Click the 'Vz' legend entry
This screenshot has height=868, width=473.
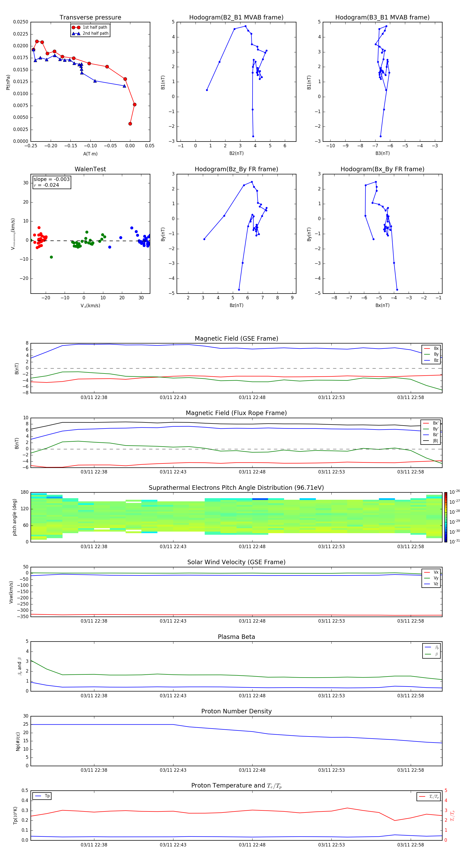coord(431,584)
